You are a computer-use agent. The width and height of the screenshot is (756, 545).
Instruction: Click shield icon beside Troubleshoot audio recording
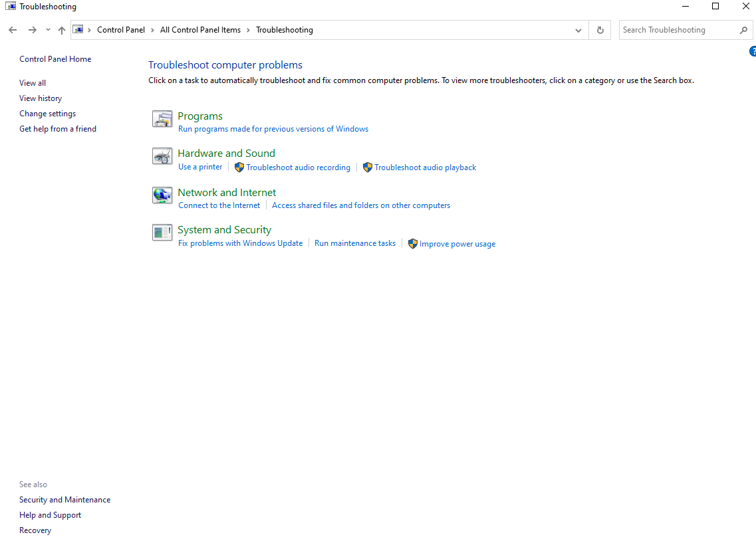tap(239, 167)
